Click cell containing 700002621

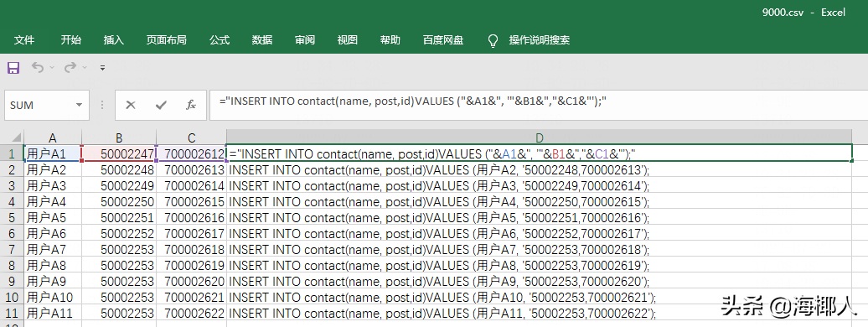pyautogui.click(x=191, y=297)
